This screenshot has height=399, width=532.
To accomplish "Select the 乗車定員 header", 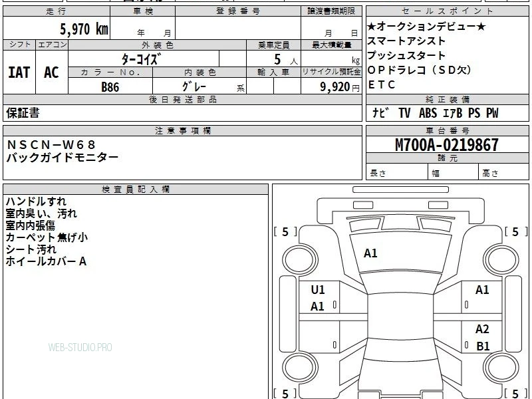I will (273, 45).
